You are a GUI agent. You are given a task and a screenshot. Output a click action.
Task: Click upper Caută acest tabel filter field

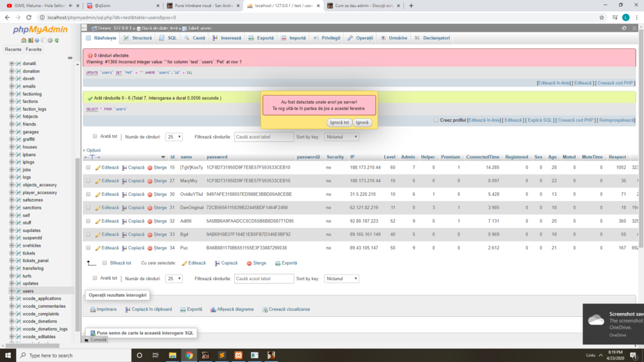pyautogui.click(x=263, y=137)
